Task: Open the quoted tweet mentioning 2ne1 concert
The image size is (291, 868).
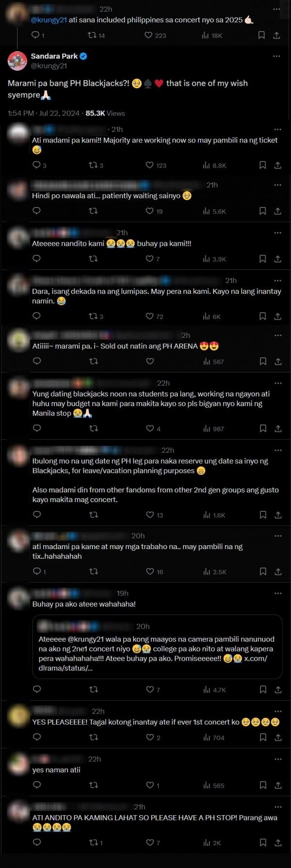Action: coord(158,647)
